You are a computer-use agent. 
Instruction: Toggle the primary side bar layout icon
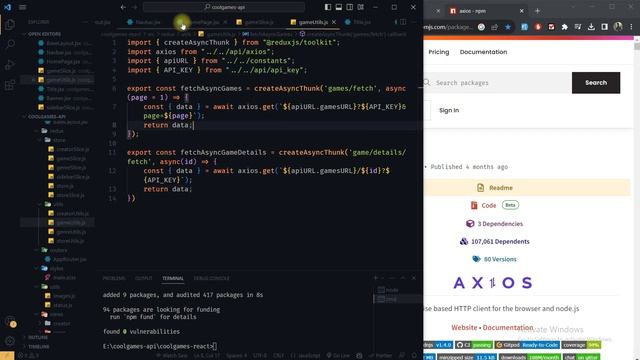(328, 7)
